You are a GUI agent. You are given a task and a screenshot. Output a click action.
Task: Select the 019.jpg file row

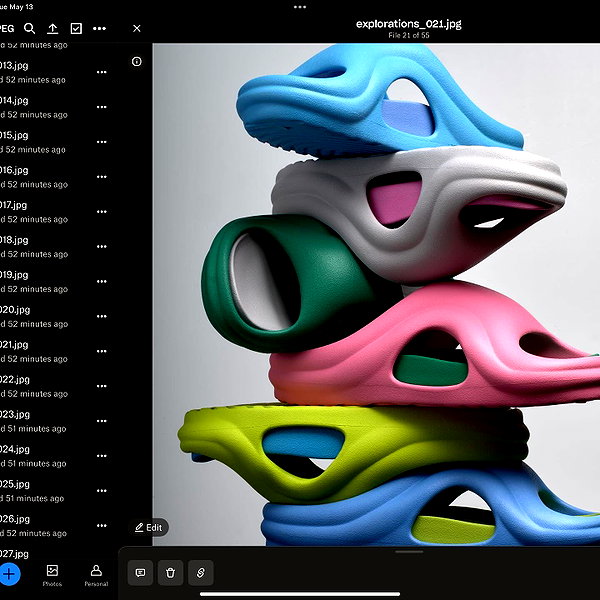point(57,281)
